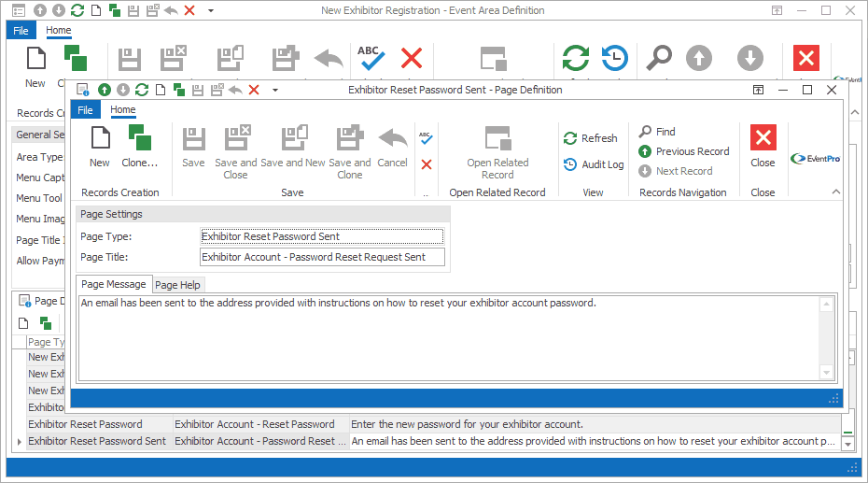The width and height of the screenshot is (868, 483).
Task: Go to Next Record
Action: pos(676,171)
